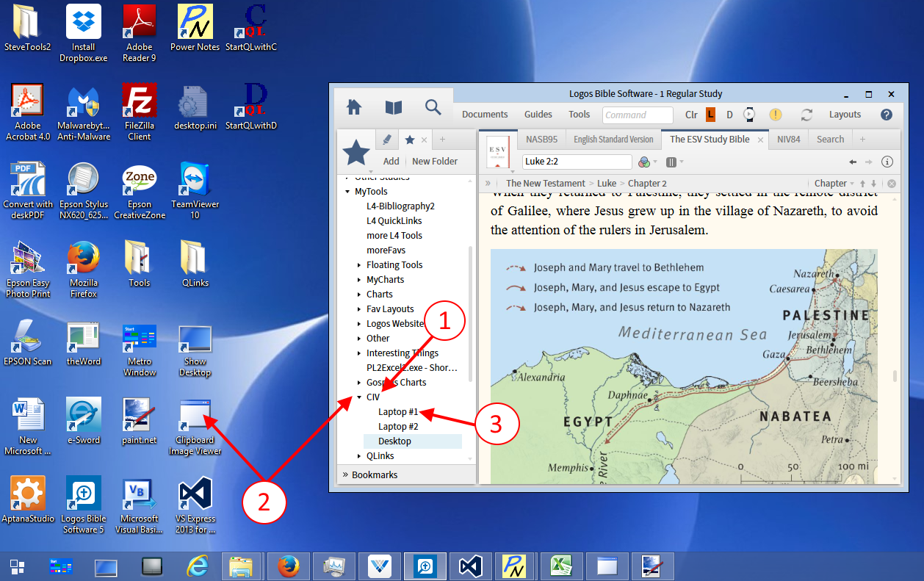Switch to the highlighter pen panel tab
924x581 pixels.
click(387, 140)
